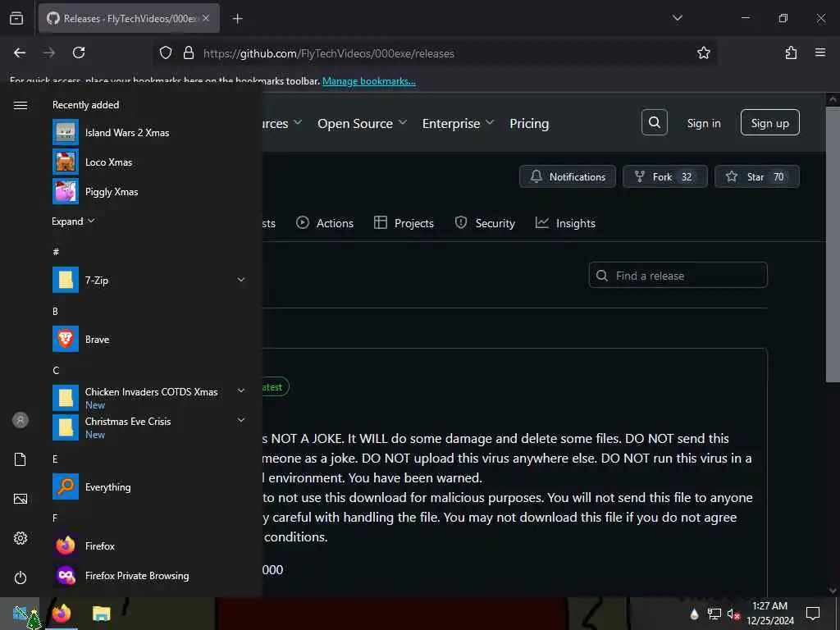
Task: Open Chicken Invaders COTDS Xmas folder icon
Action: click(x=66, y=398)
